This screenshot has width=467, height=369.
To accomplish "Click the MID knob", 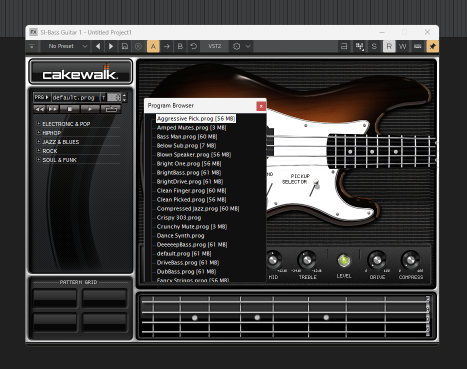I will 273,260.
